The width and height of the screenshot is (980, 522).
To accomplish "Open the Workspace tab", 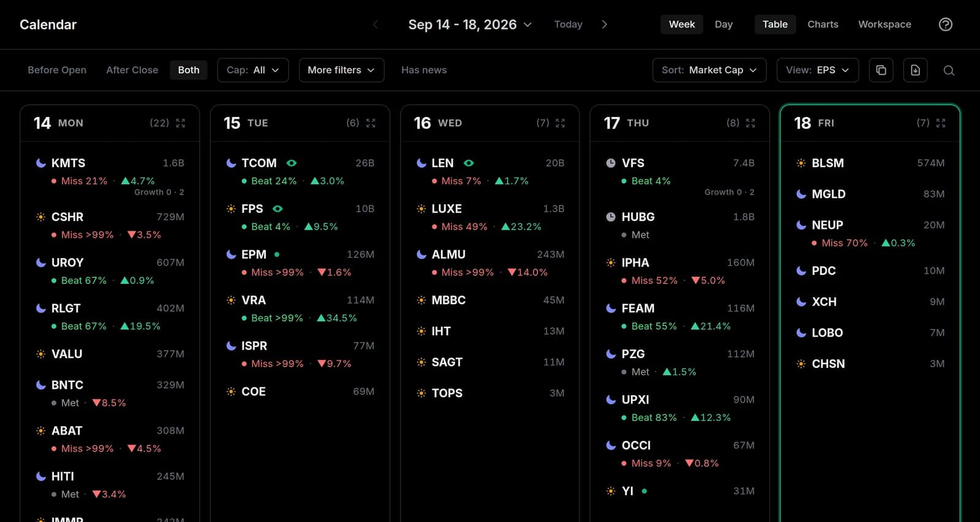I will tap(884, 24).
